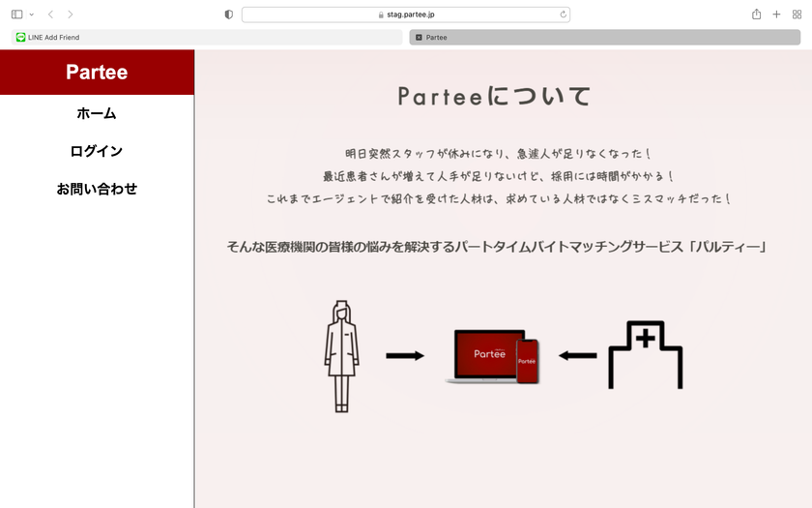This screenshot has height=508, width=812.
Task: Go forward with the forward arrow
Action: pos(70,15)
